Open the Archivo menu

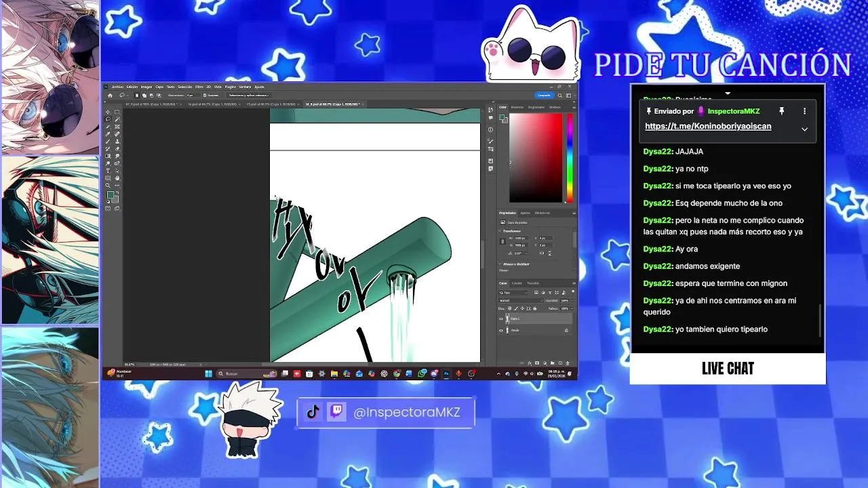tap(117, 87)
